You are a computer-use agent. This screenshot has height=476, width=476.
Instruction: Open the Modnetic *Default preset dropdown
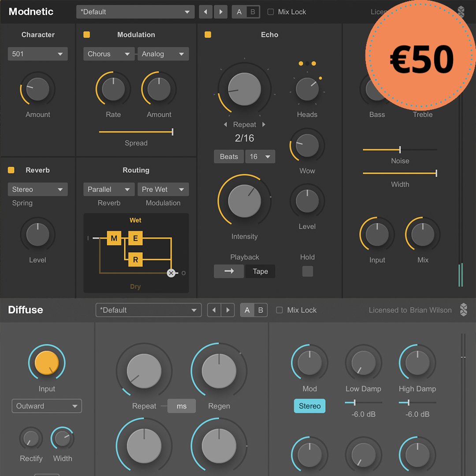coord(135,12)
